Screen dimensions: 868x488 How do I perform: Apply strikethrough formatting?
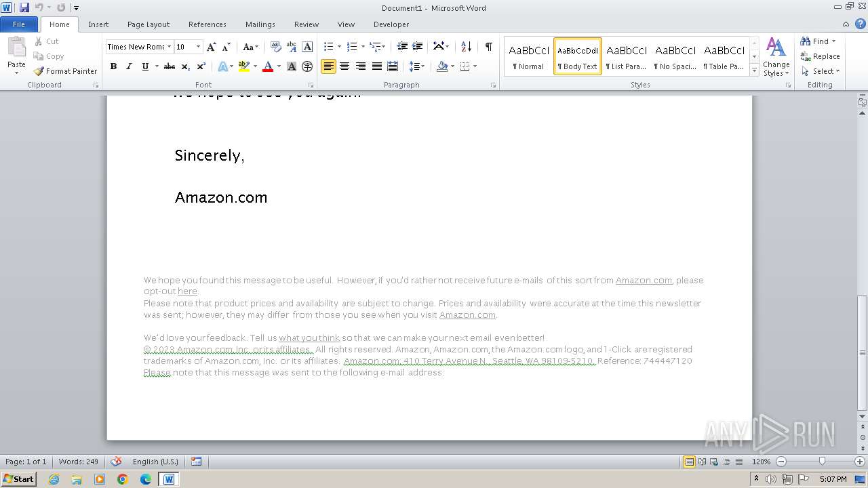click(170, 66)
